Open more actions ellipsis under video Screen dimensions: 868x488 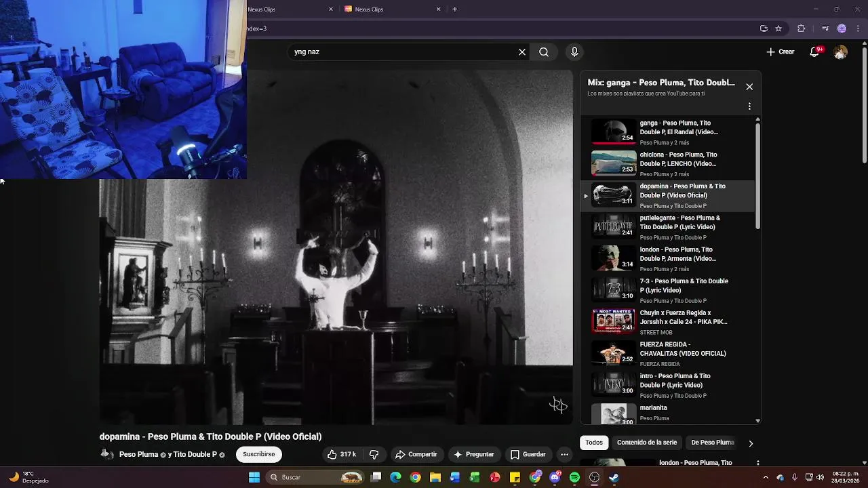coord(564,454)
